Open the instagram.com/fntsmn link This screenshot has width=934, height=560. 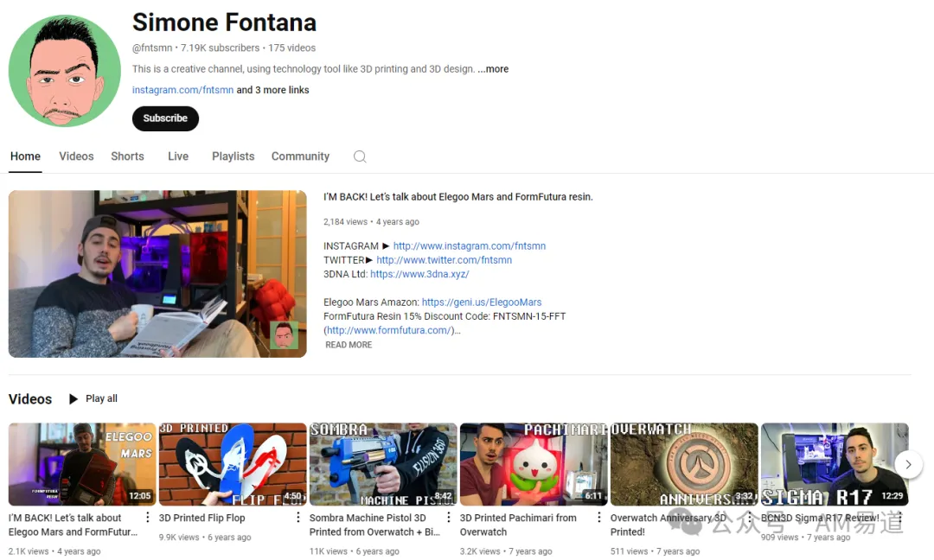tap(182, 90)
